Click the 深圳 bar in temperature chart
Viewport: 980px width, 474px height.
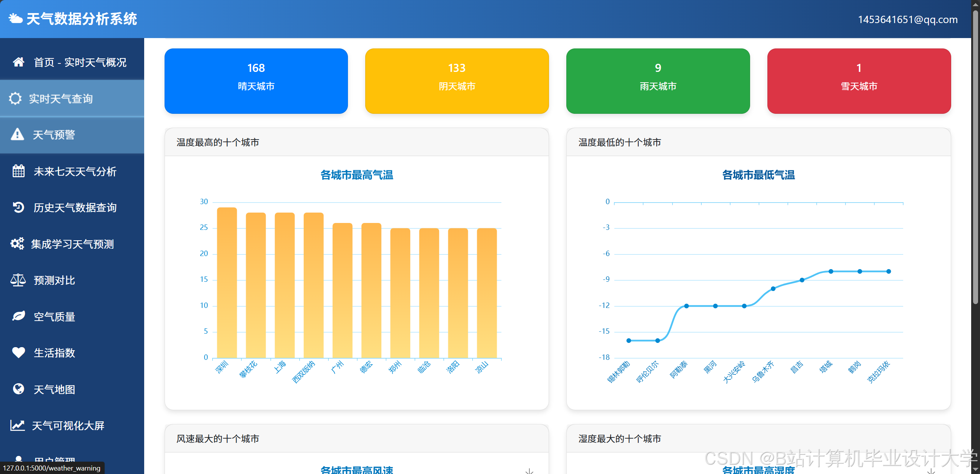coord(227,283)
